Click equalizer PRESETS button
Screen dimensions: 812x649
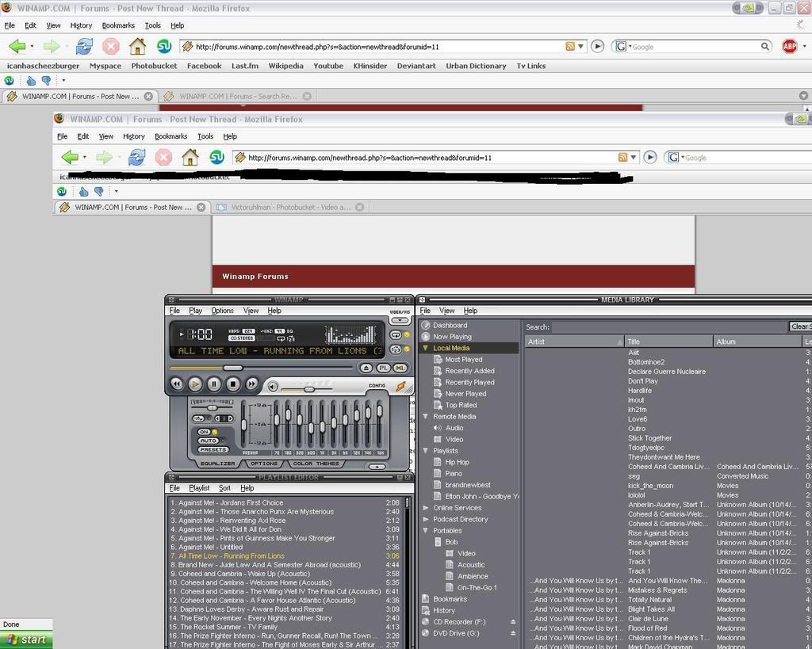tap(213, 450)
